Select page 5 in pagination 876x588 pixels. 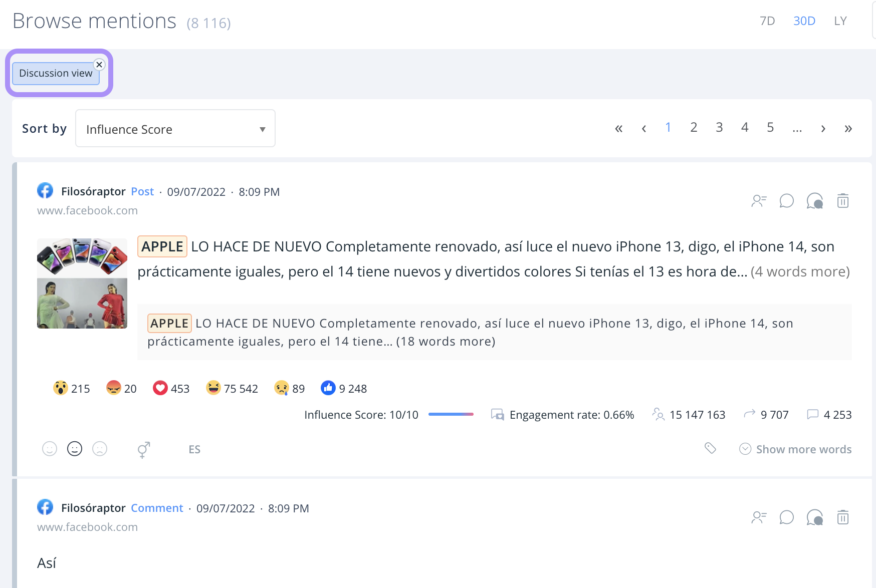pyautogui.click(x=770, y=128)
